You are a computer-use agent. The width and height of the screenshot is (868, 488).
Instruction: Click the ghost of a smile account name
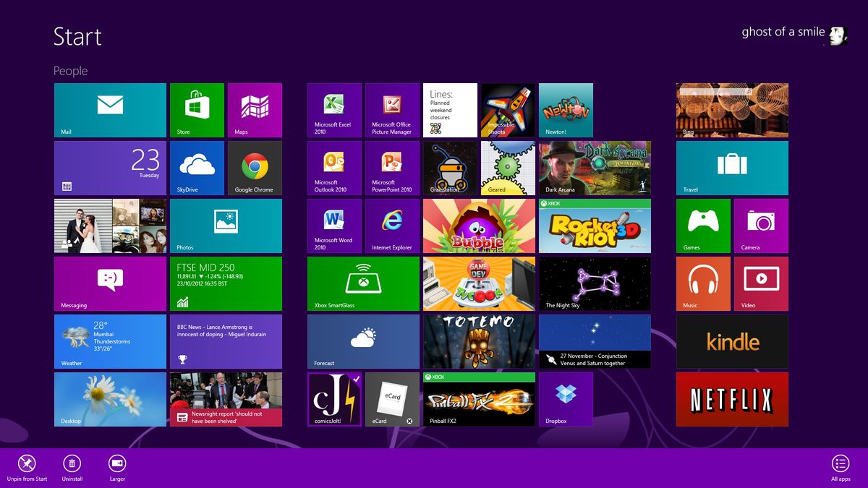pos(783,32)
